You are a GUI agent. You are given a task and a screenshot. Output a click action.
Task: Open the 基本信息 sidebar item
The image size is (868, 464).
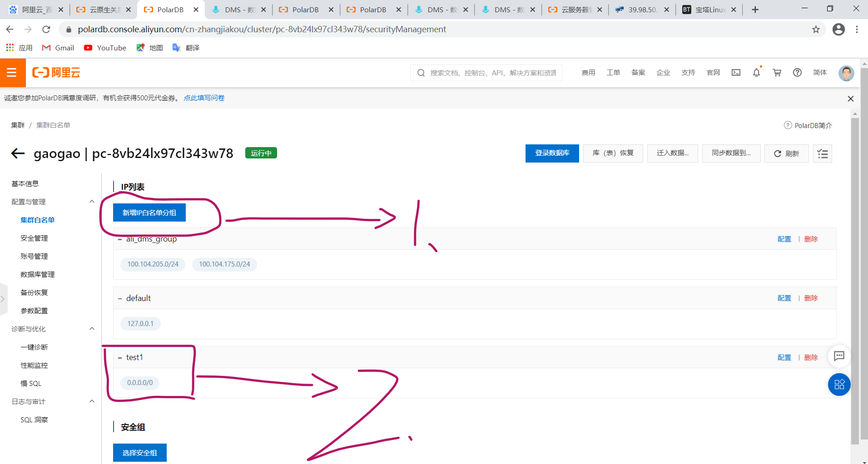click(25, 183)
